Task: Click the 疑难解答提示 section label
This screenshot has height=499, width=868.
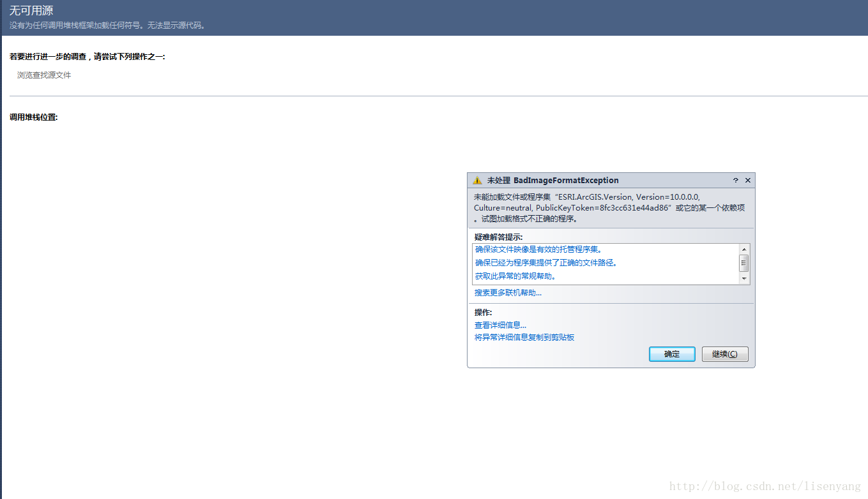Action: pos(498,237)
